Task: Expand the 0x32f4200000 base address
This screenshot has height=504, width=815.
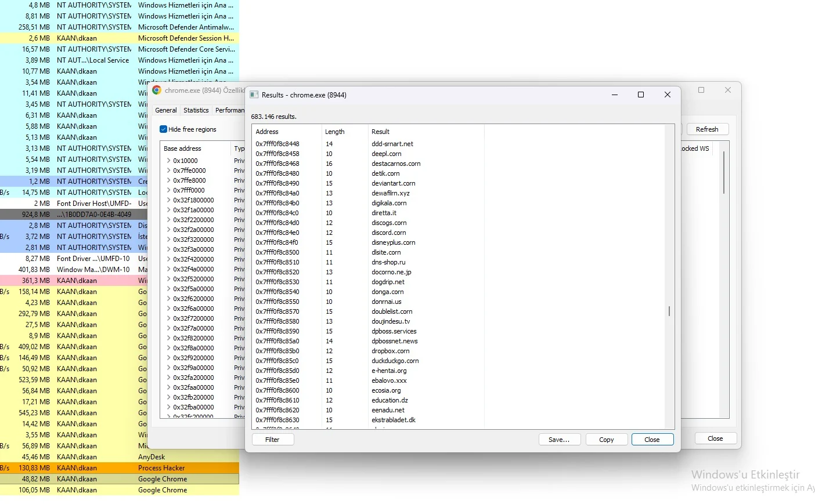Action: 168,259
